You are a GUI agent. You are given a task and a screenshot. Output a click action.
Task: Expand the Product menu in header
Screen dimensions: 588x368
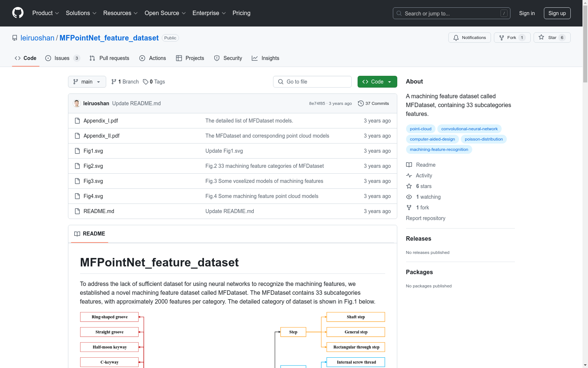pyautogui.click(x=46, y=13)
